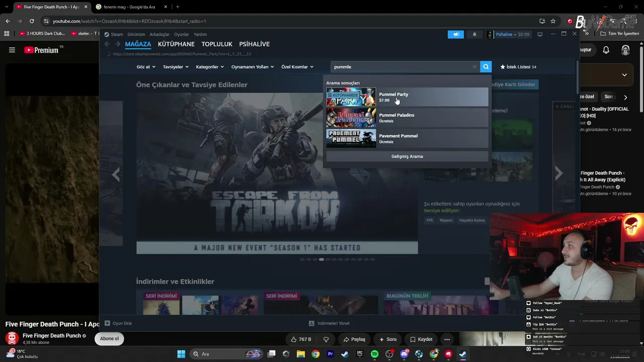Click the Windows taskbar Ara search box

click(226, 354)
